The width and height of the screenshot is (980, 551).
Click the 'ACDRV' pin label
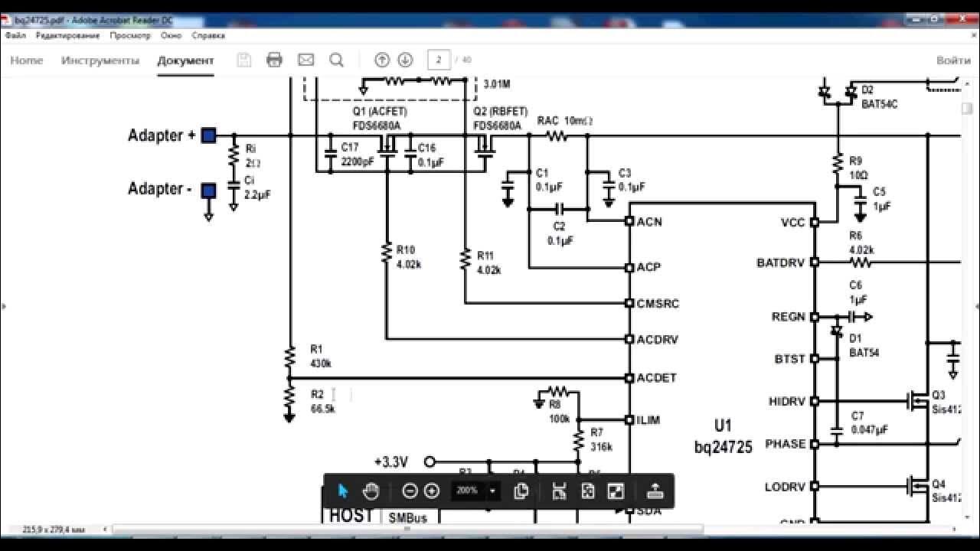(x=657, y=339)
